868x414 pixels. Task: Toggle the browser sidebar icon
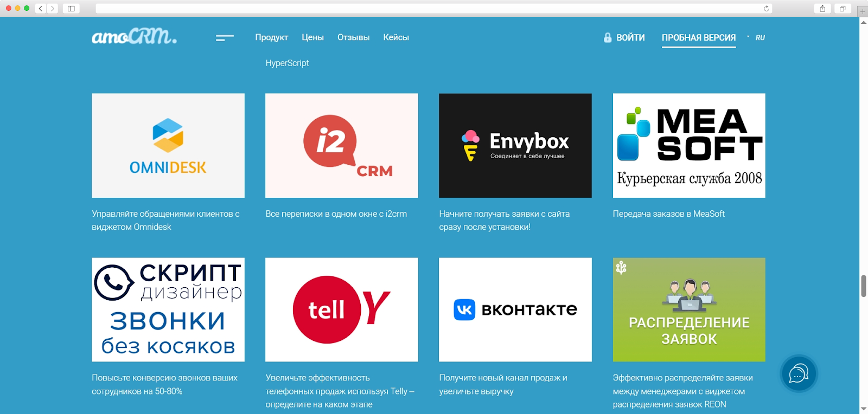(x=71, y=8)
